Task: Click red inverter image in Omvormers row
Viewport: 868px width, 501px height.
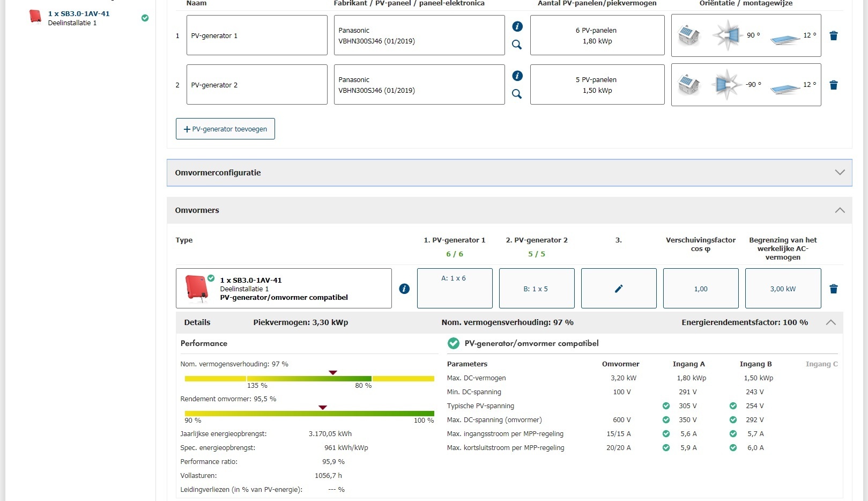Action: click(x=196, y=289)
